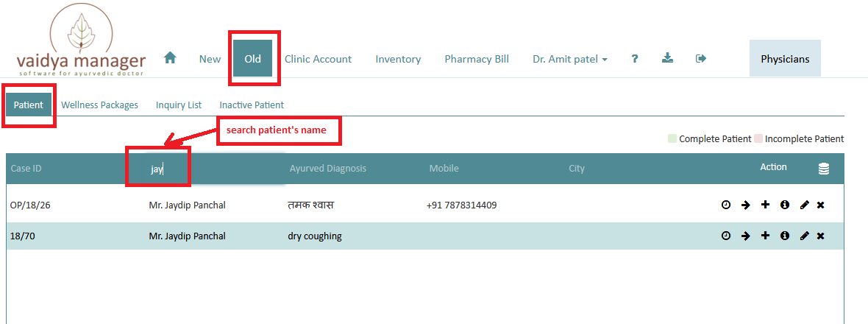Viewport: 868px width, 324px height.
Task: Edit case OP/18/26 with pencil icon
Action: (x=804, y=205)
